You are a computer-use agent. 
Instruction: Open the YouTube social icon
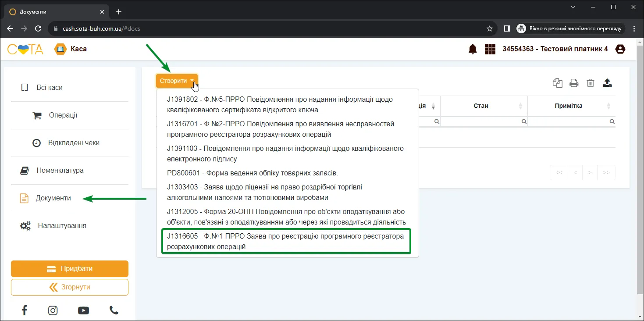click(83, 310)
